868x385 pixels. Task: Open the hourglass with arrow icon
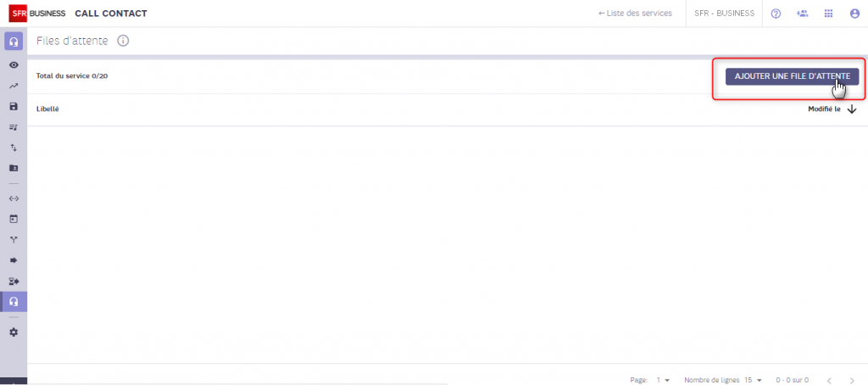click(x=14, y=281)
